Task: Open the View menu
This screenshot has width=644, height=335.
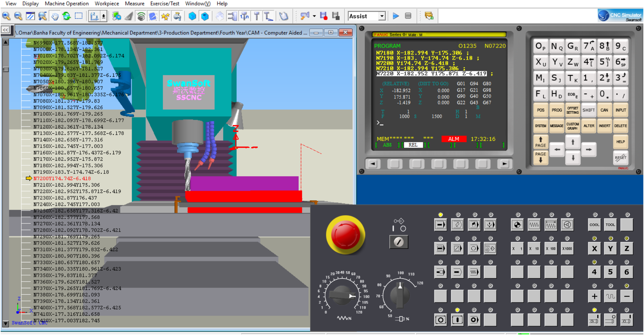Action: click(11, 3)
